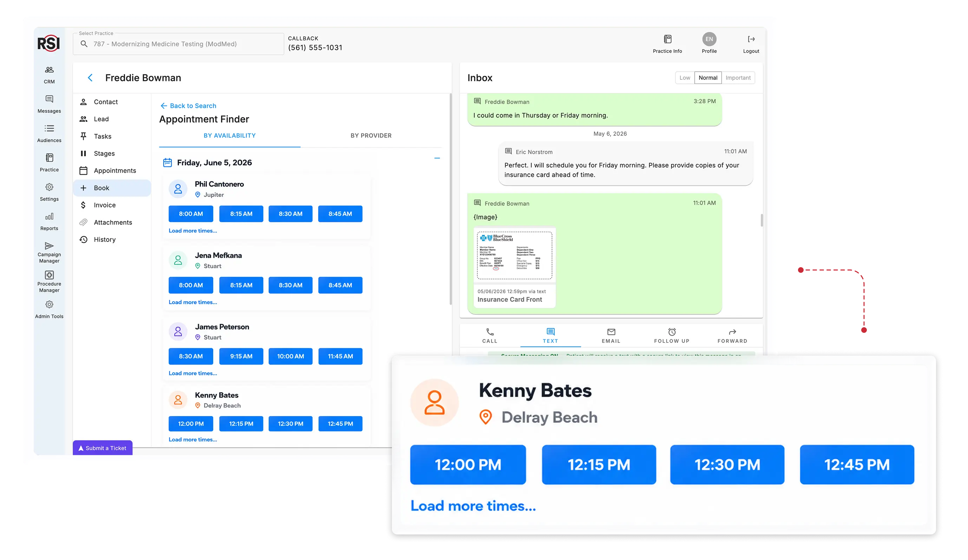Load more times in enlarged Kenny Bates card
The width and height of the screenshot is (968, 560).
[x=473, y=506]
